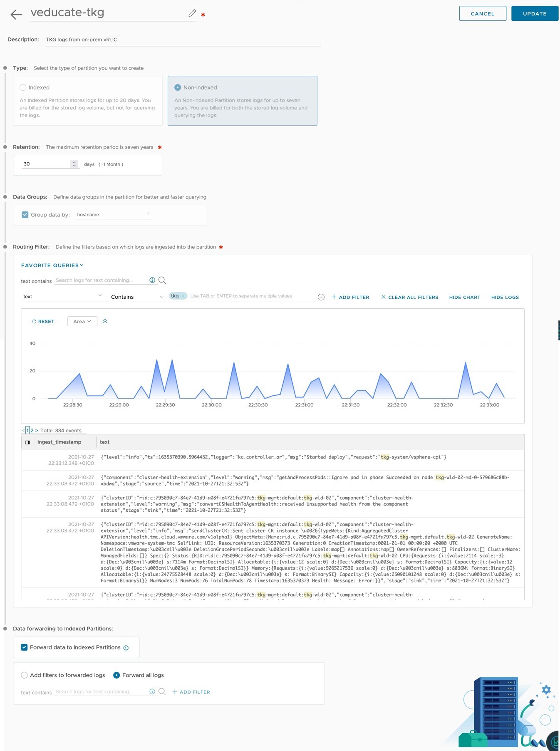Open the Contains operator dropdown
Screen dimensions: 560x751
[x=136, y=297]
